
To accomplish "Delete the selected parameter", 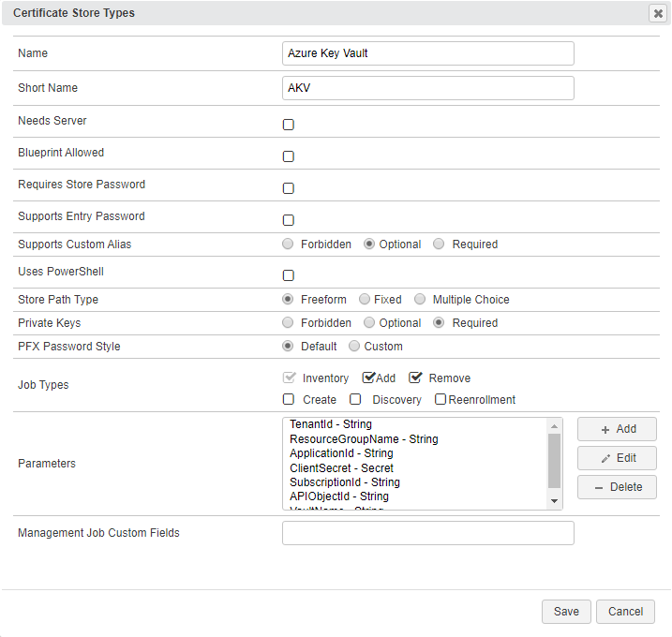I will pyautogui.click(x=617, y=487).
